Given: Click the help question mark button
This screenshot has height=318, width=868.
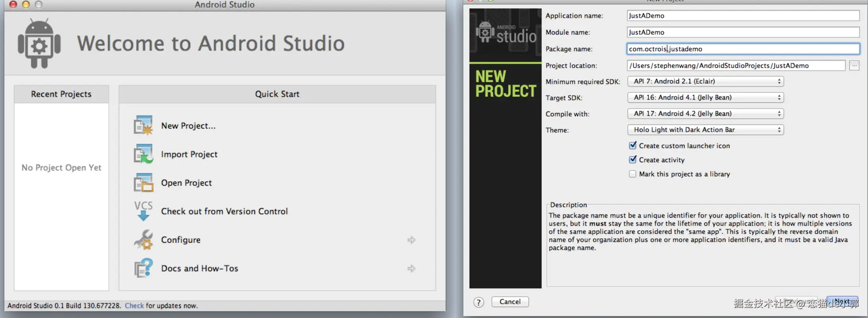Looking at the screenshot, I should click(478, 303).
